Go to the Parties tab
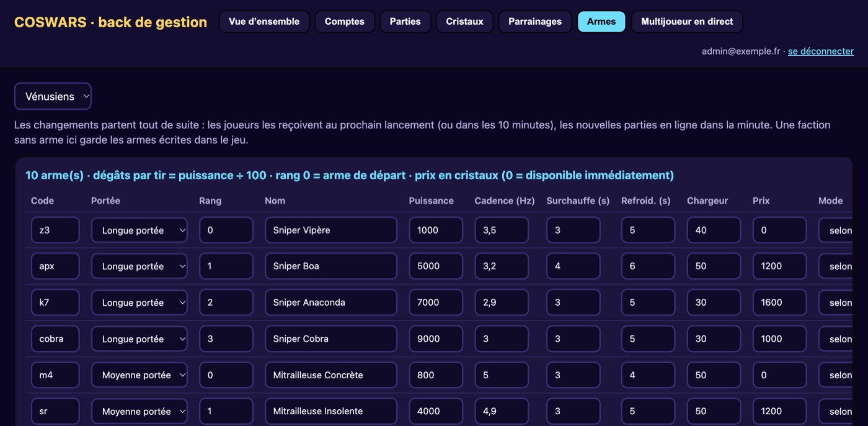Viewport: 868px width, 426px height. pos(405,22)
